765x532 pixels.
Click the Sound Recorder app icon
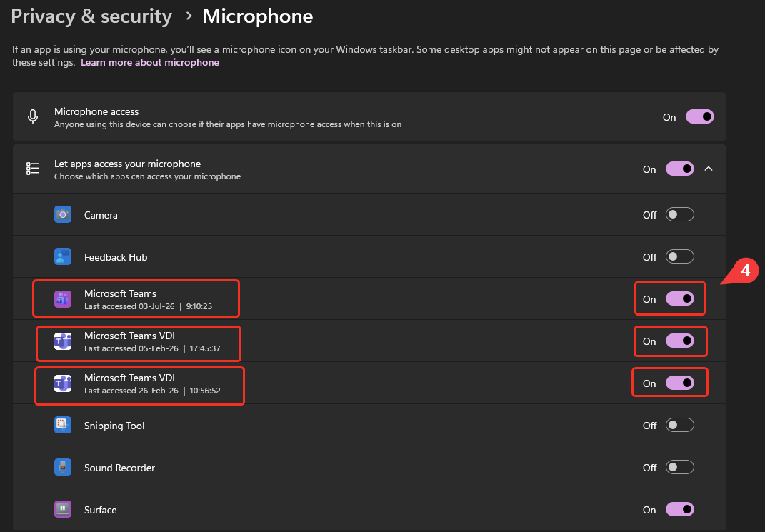tap(62, 467)
